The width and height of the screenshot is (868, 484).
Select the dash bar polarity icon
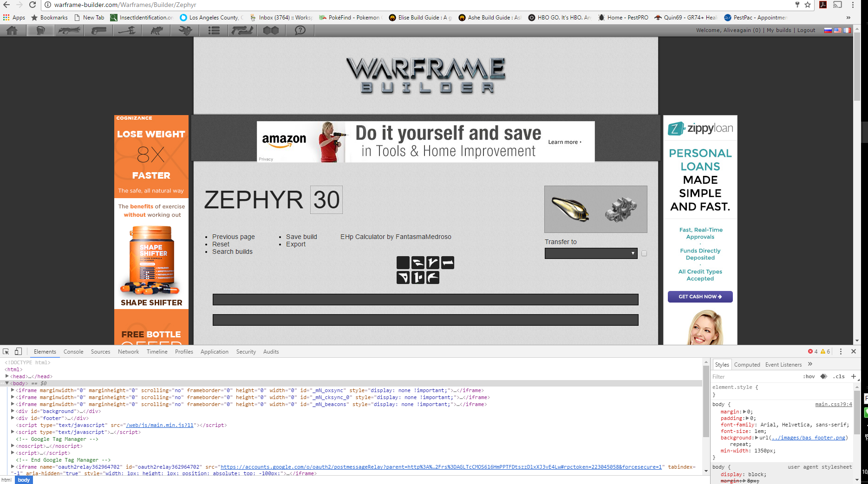pos(448,263)
